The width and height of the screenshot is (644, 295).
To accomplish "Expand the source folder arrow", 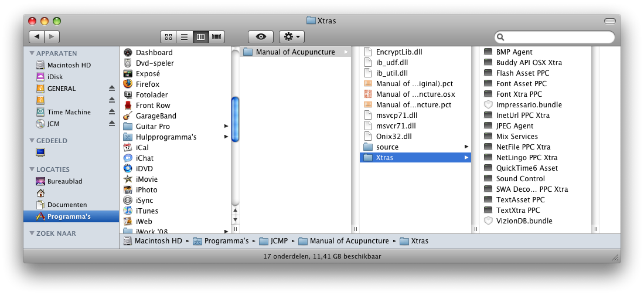I will pos(466,147).
